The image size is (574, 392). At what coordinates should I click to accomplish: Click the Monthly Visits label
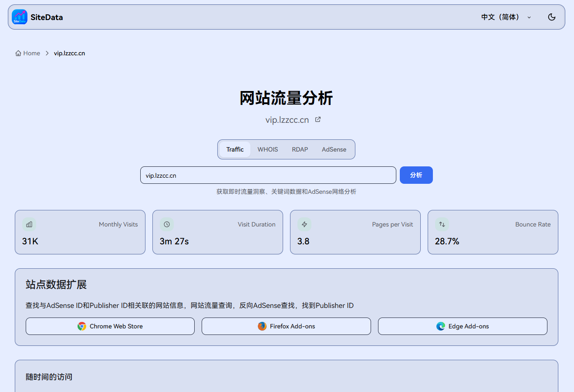(118, 224)
